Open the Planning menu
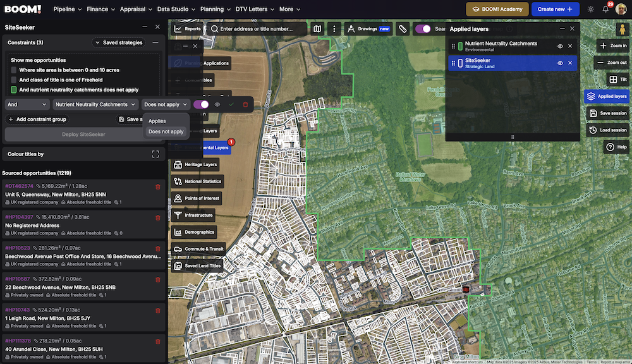632x364 pixels. pos(216,9)
